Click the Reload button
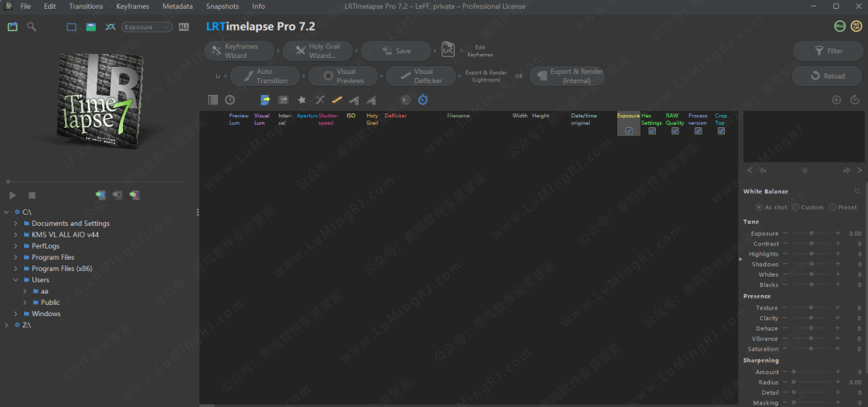This screenshot has height=407, width=868. 828,76
